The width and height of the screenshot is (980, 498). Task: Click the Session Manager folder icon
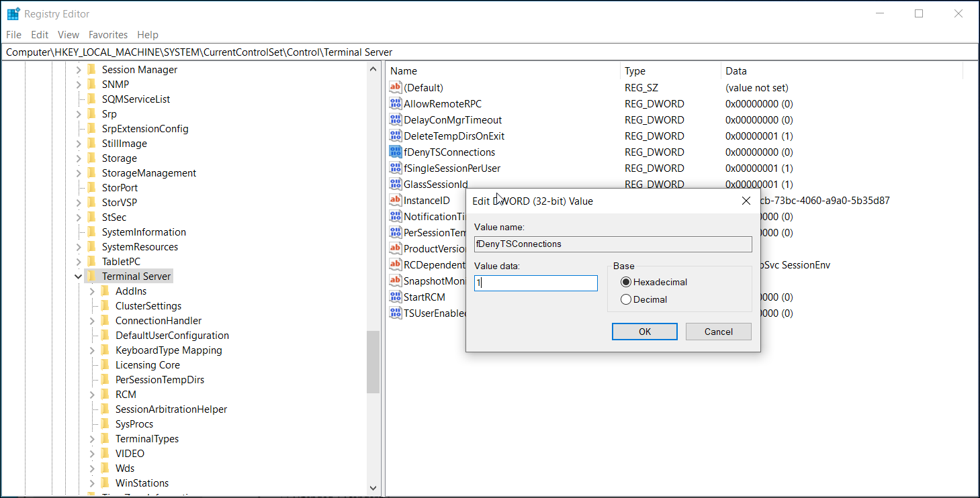(x=91, y=70)
